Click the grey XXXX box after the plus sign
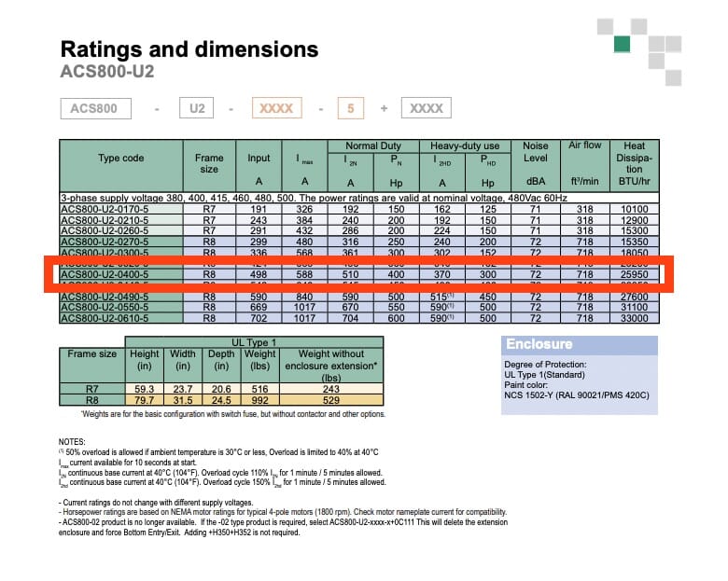The height and width of the screenshot is (581, 728). tap(427, 108)
